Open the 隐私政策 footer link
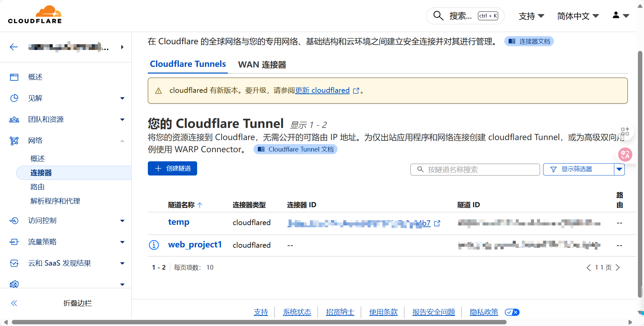The height and width of the screenshot is (326, 644). [484, 312]
